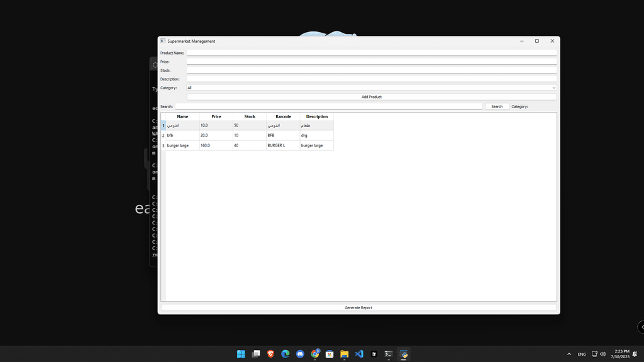Click the Supermarket Management window icon
Viewport: 644px width, 362px height.
[163, 41]
